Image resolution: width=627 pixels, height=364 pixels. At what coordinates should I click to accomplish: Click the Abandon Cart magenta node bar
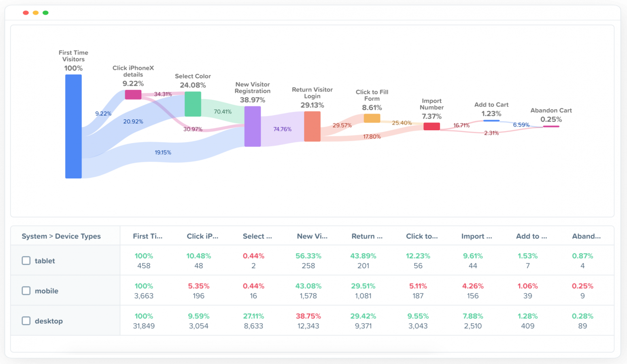[x=551, y=126]
